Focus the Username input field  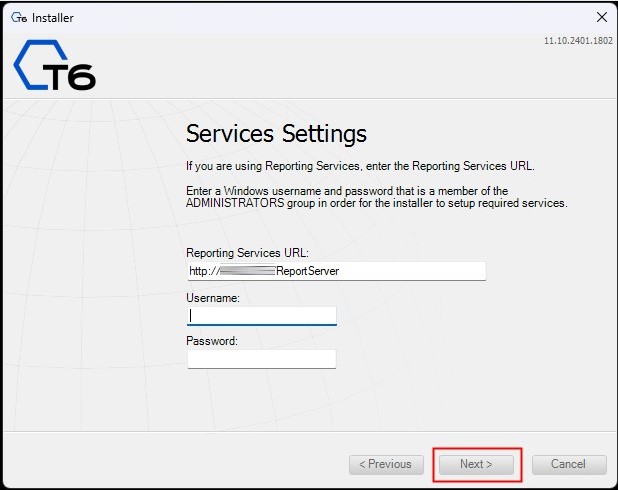click(262, 316)
